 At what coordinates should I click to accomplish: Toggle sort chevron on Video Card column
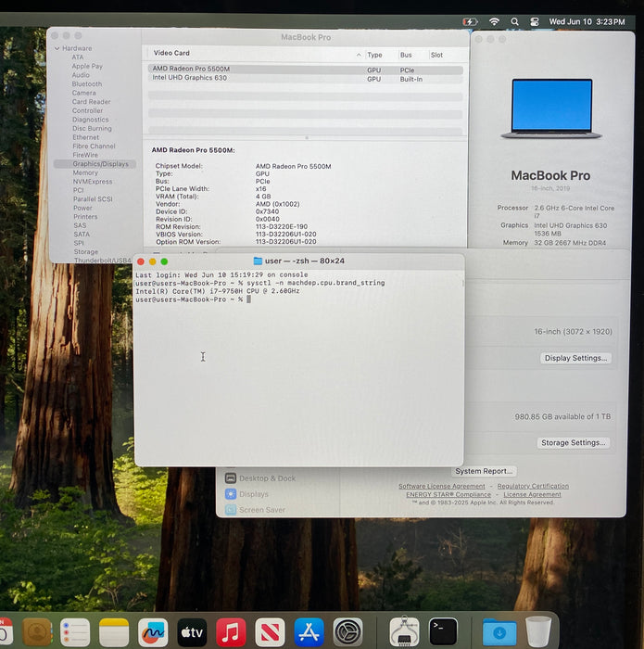click(x=359, y=55)
